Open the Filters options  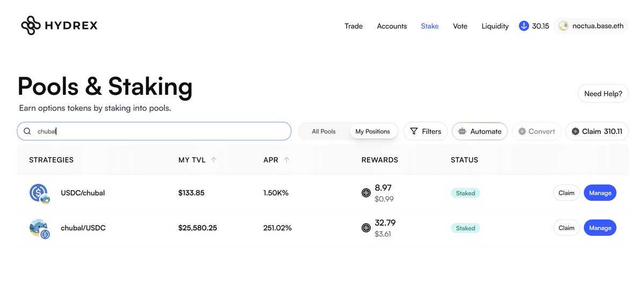click(425, 131)
